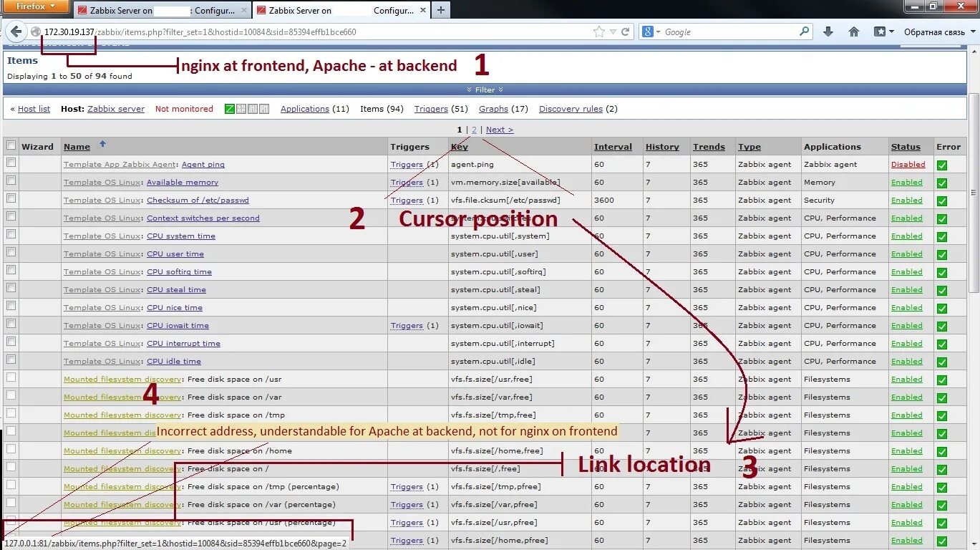
Task: Open the URL history dropdown arrow
Action: [612, 32]
